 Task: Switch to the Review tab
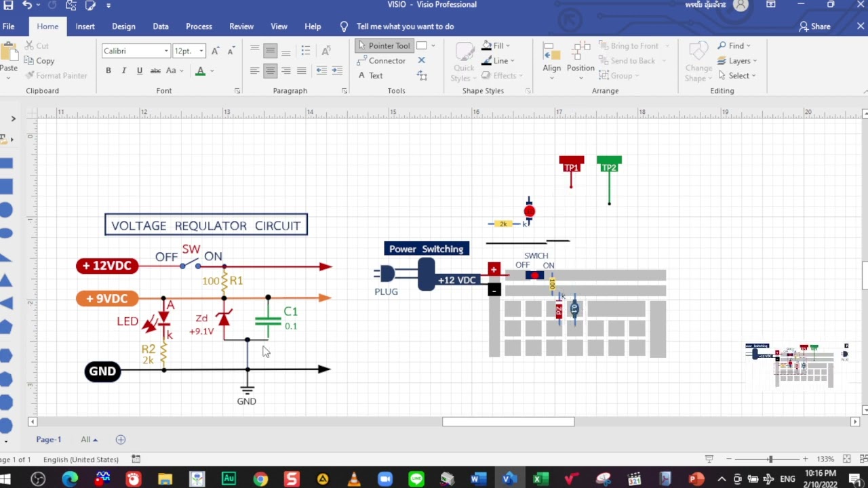coord(241,26)
